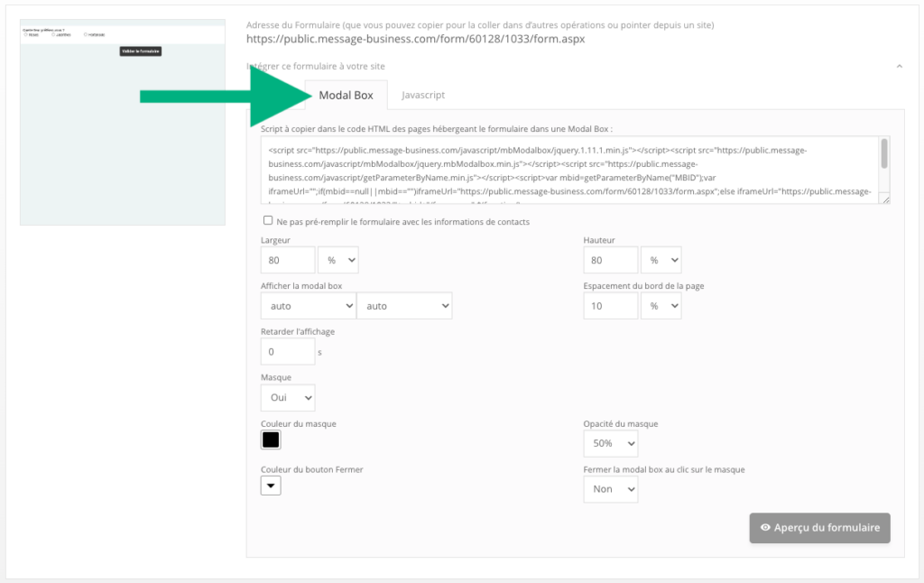The width and height of the screenshot is (924, 583).
Task: Click the 'Couleur du masque' label
Action: pos(299,424)
